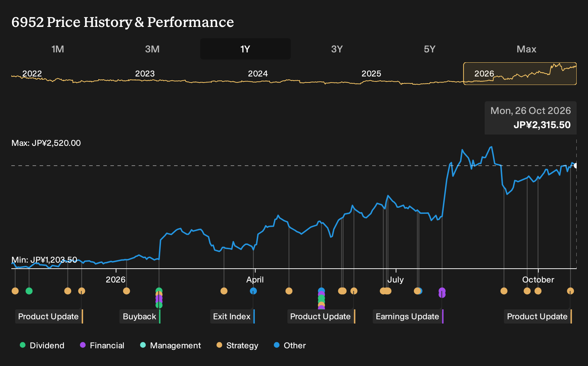588x366 pixels.
Task: Click the highlighted 2026 range selector window
Action: (520, 74)
